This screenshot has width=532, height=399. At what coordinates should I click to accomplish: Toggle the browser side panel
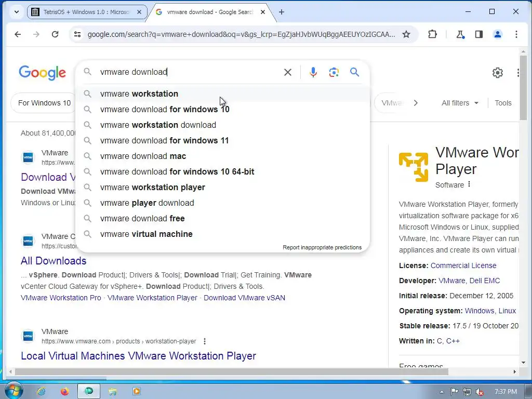click(x=478, y=34)
